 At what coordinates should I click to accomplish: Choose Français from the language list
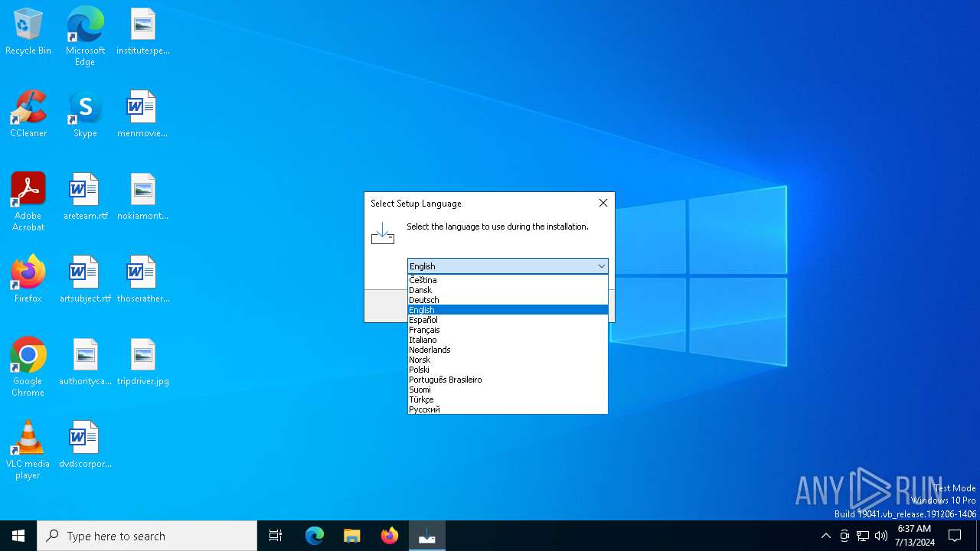pyautogui.click(x=508, y=330)
